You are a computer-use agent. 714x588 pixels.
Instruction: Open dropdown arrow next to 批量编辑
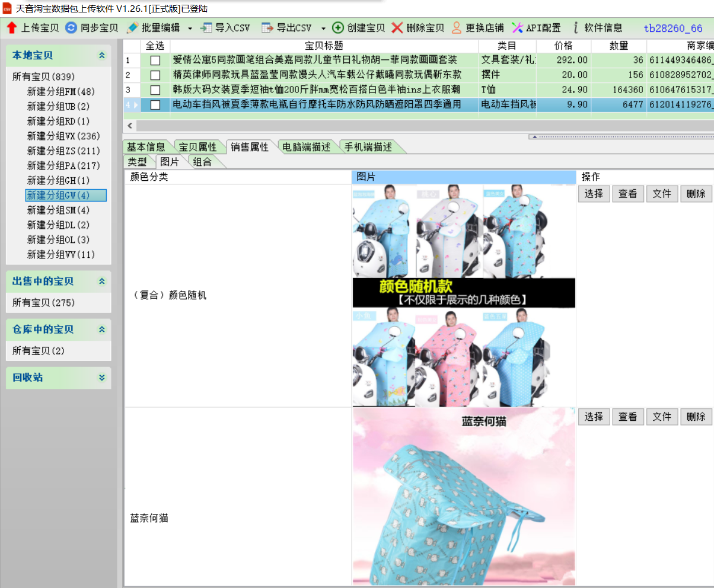[190, 28]
